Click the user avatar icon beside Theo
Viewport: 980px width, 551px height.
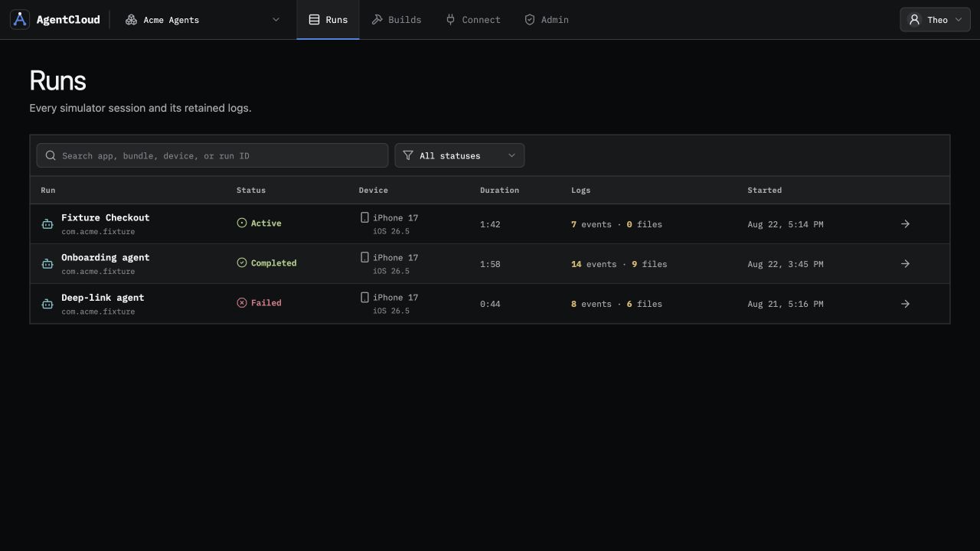click(x=914, y=20)
